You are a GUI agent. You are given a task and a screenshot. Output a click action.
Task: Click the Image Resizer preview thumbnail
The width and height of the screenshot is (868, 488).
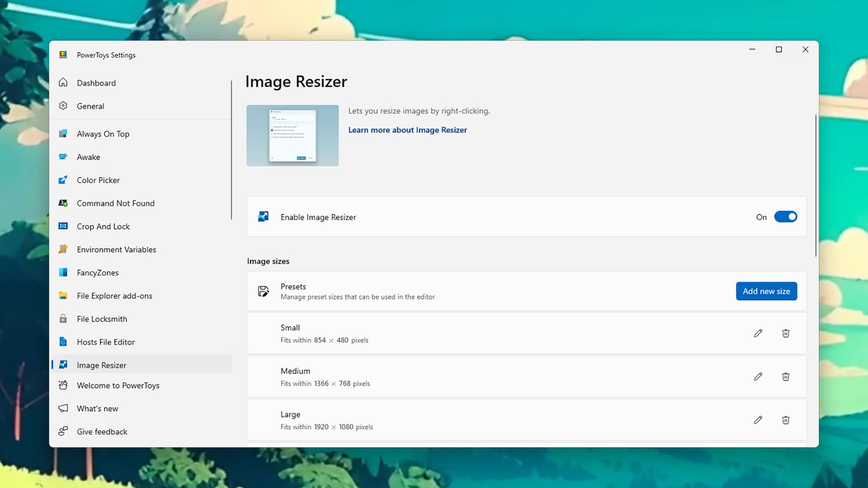(292, 136)
